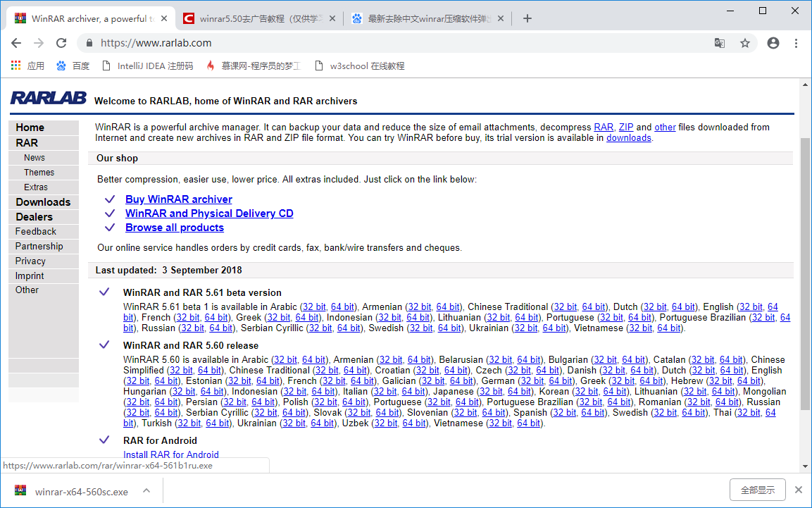Click WinRAR and Physical Delivery CD link
Image resolution: width=812 pixels, height=508 pixels.
tap(209, 213)
